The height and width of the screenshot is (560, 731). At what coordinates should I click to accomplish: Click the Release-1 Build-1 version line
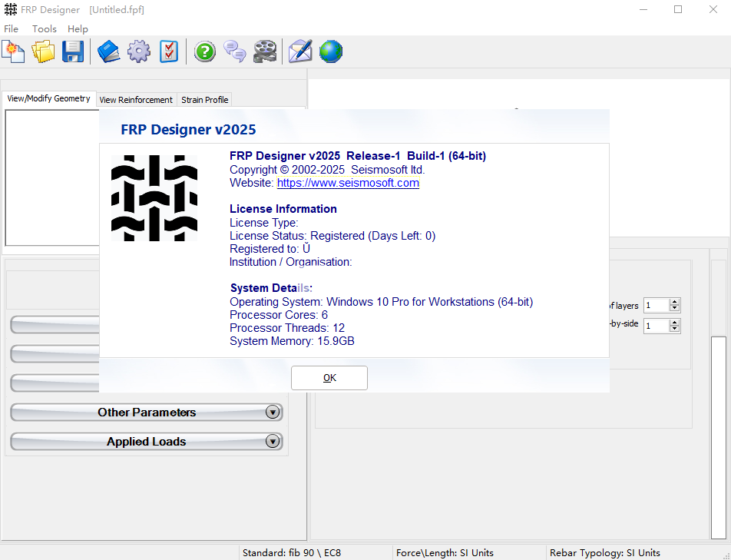(358, 156)
